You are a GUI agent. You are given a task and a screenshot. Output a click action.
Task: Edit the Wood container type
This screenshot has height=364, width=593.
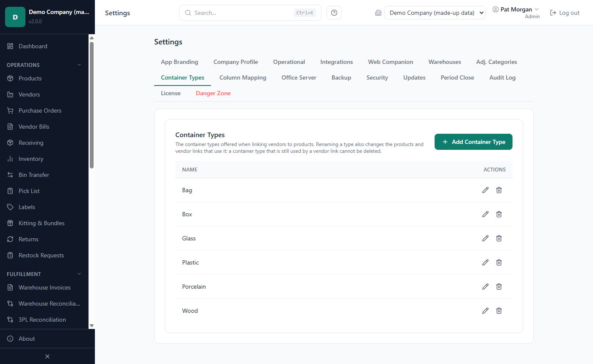pos(485,311)
